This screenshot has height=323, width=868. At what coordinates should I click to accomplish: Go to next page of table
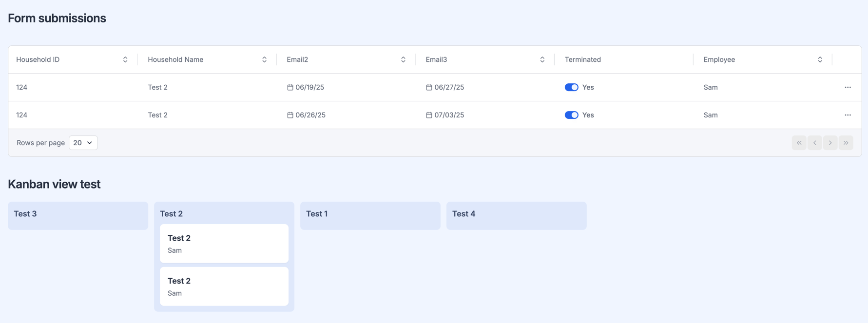coord(830,143)
